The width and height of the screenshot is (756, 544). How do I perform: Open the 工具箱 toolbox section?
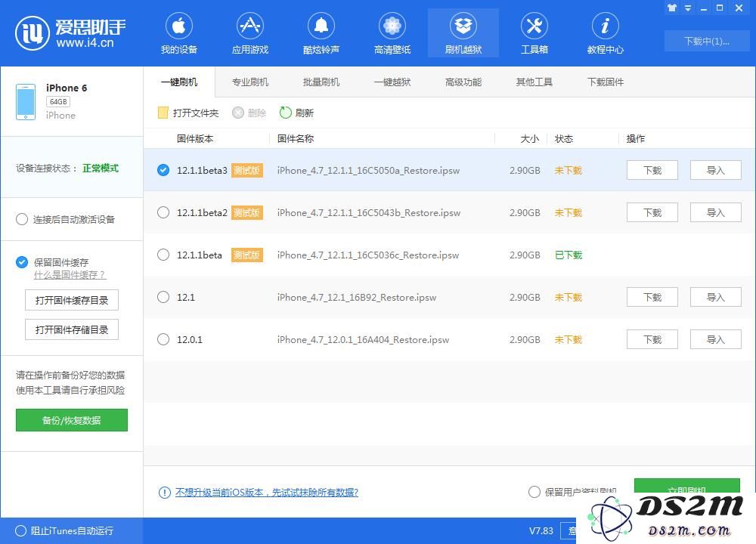point(534,34)
